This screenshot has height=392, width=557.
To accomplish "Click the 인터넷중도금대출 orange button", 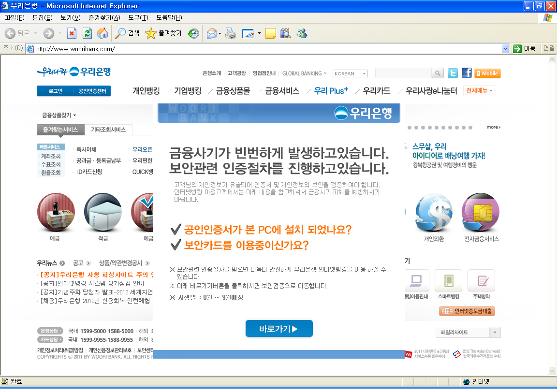I will point(467,311).
